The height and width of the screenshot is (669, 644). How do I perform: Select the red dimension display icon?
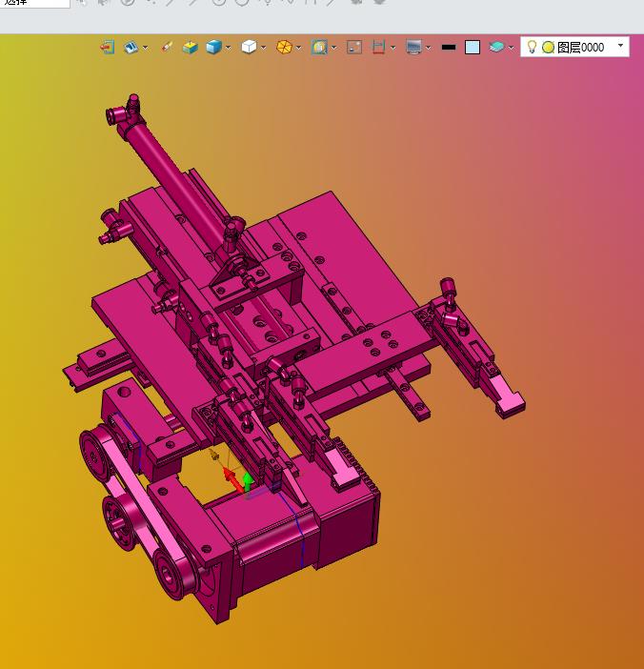point(379,47)
